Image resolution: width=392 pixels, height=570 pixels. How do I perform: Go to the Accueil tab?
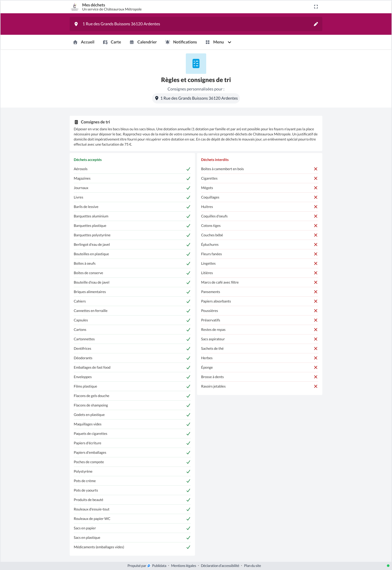click(x=84, y=42)
